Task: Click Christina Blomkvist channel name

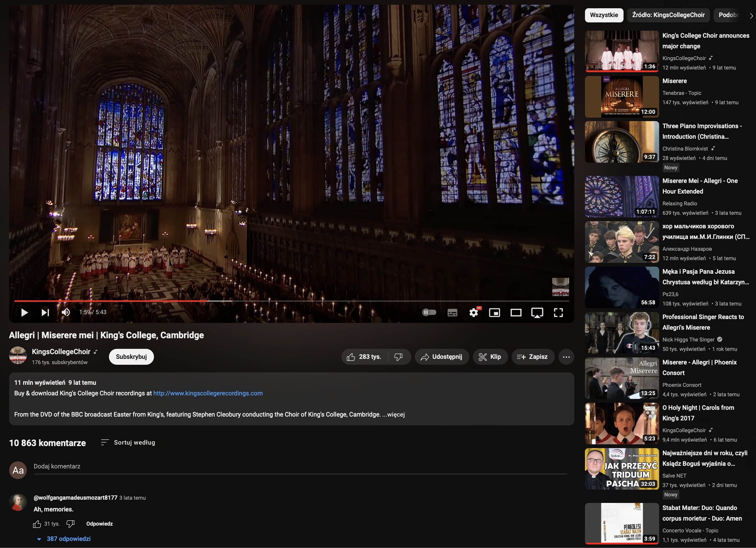Action: (685, 149)
